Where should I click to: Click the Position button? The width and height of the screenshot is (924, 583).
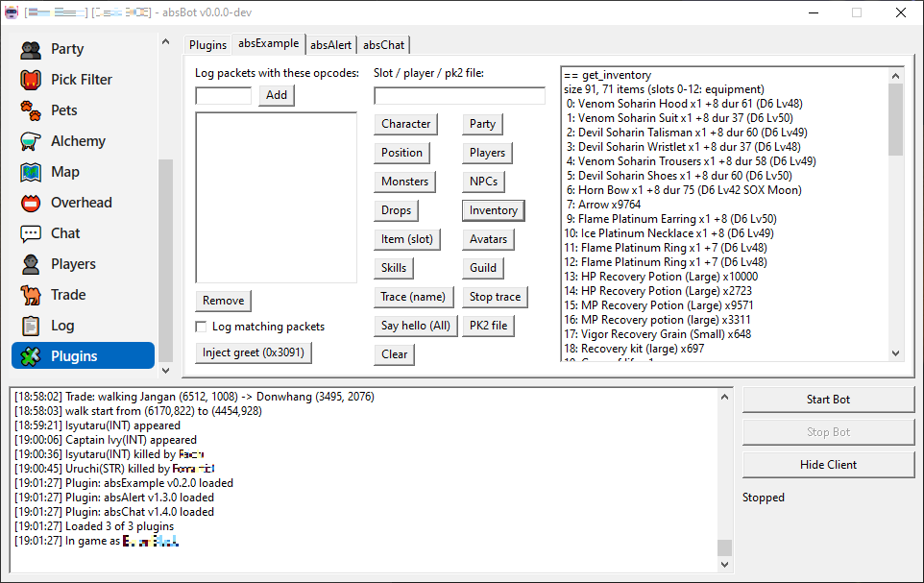tap(401, 153)
